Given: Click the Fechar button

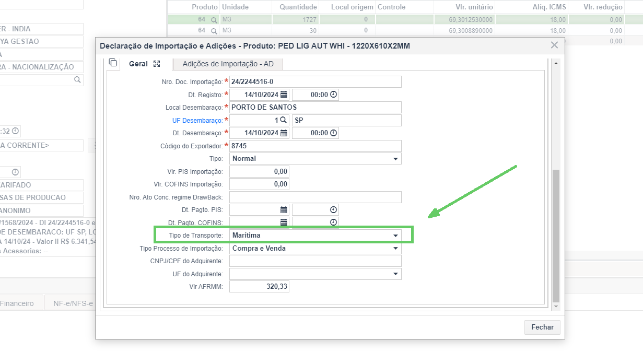Looking at the screenshot, I should 542,327.
